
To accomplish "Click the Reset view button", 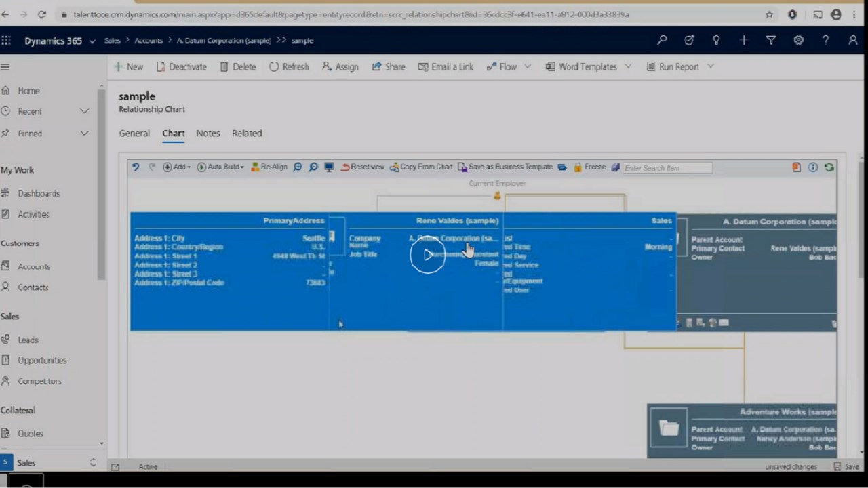I will 362,167.
